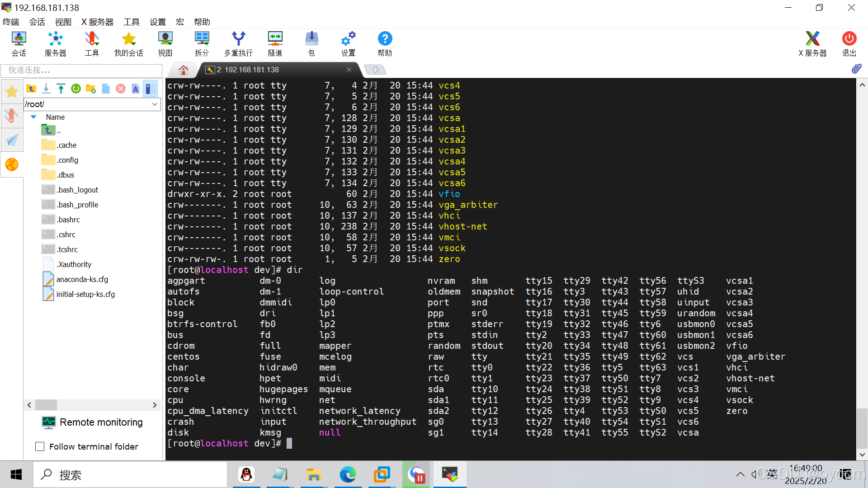Image resolution: width=868 pixels, height=488 pixels.
Task: Refresh the SFTP folder with green icon
Action: point(76,89)
